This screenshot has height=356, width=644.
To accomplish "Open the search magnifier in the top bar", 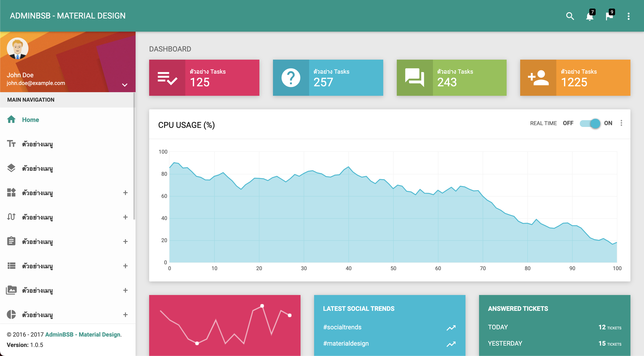I will [x=570, y=16].
